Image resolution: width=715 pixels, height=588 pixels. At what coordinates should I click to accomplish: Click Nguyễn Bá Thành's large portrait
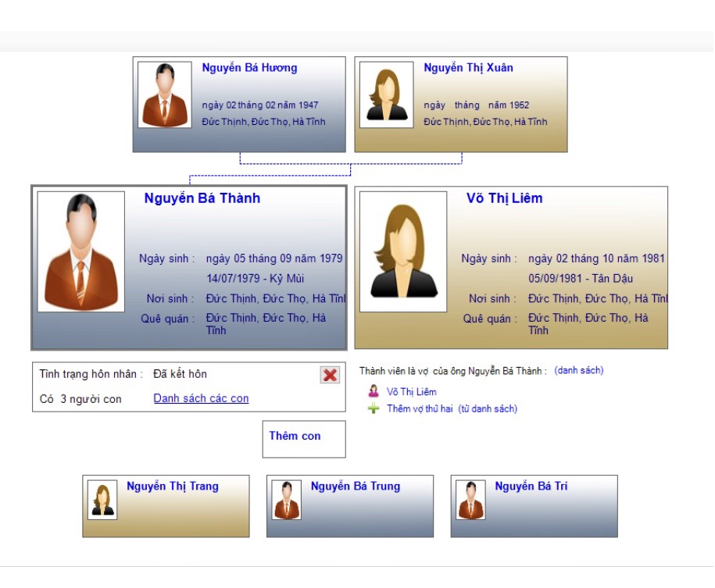coord(81,251)
